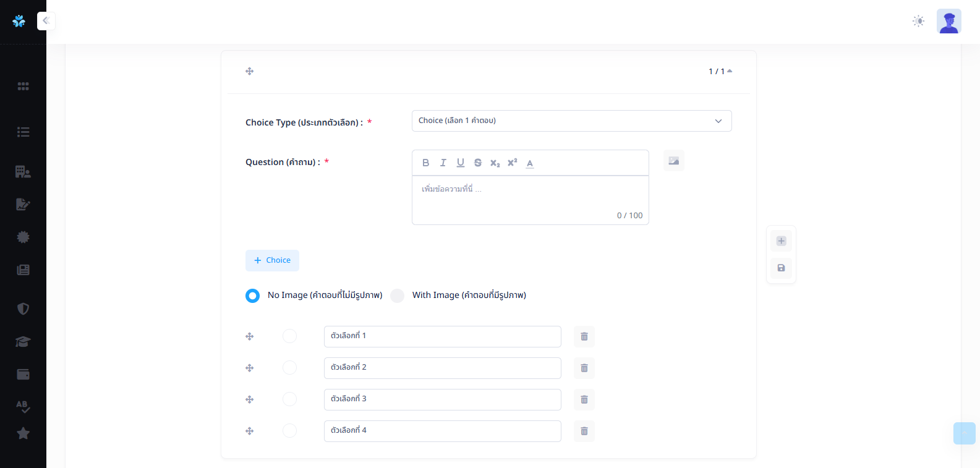
Task: Open the grid apps sidebar menu
Action: pos(23,86)
